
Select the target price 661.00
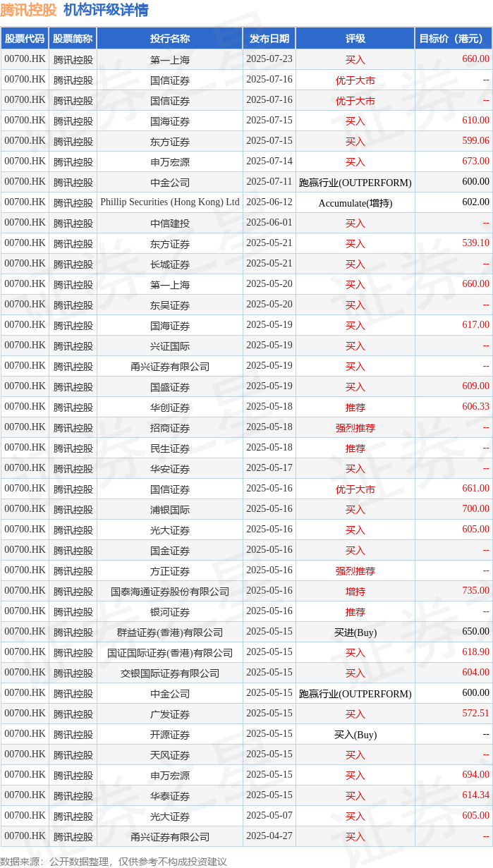[475, 489]
